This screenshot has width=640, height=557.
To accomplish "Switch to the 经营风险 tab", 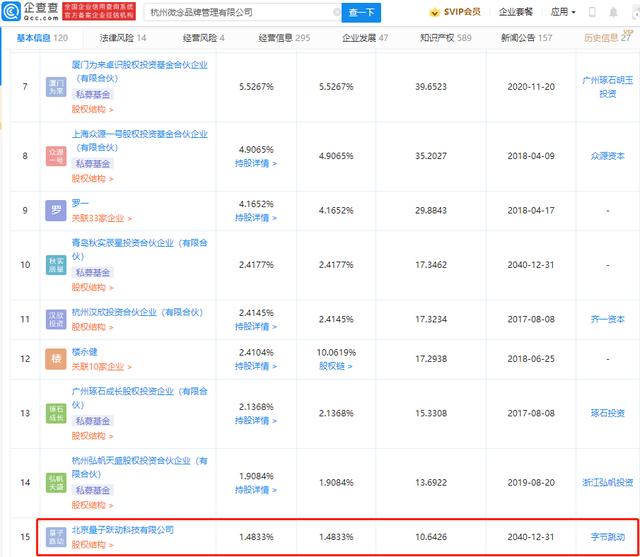I will click(x=203, y=38).
